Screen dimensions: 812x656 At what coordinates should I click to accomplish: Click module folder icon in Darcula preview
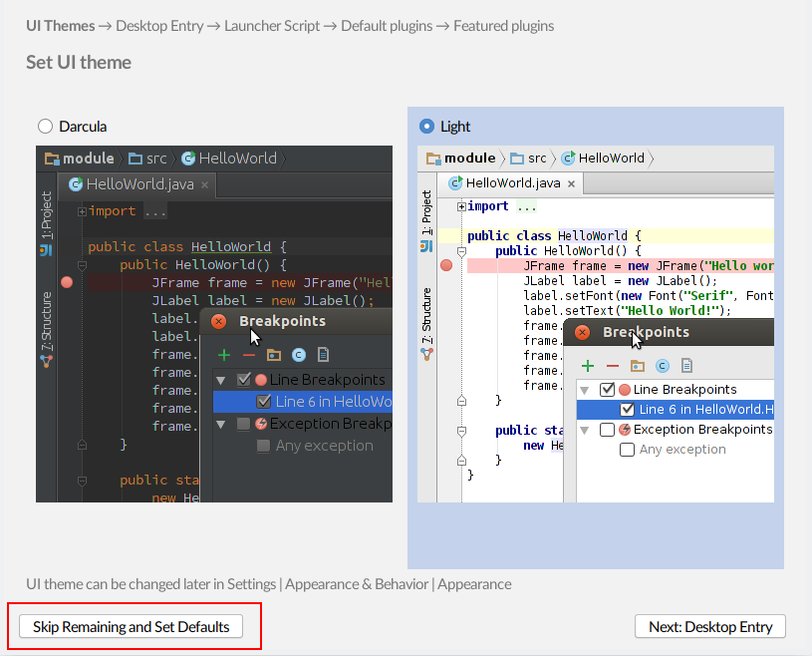coord(52,159)
